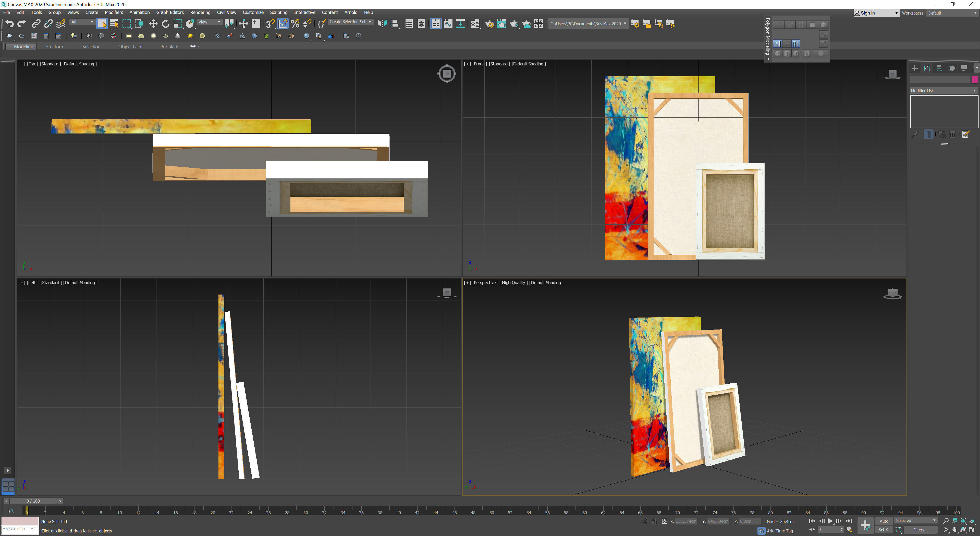Toggle Auto Key mode
The width and height of the screenshot is (980, 536).
[x=884, y=521]
